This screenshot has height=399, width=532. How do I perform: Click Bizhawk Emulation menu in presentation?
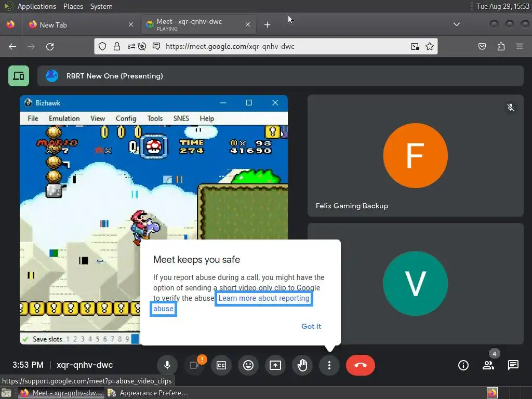[x=64, y=118]
